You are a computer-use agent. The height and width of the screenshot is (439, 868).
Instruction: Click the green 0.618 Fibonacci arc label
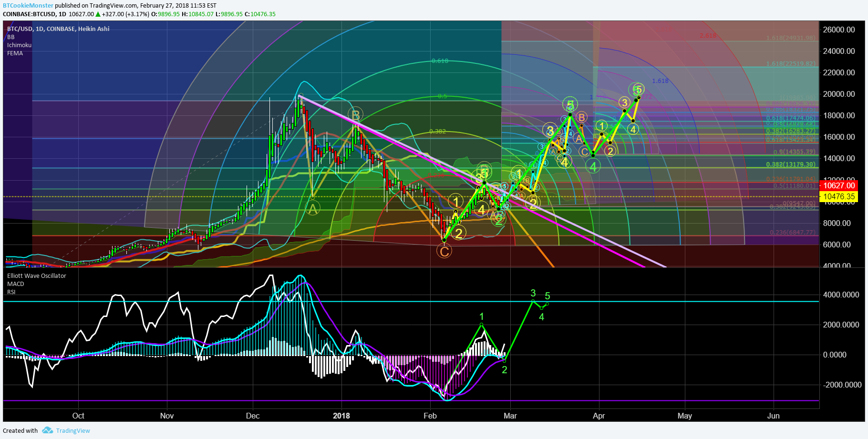coord(440,61)
